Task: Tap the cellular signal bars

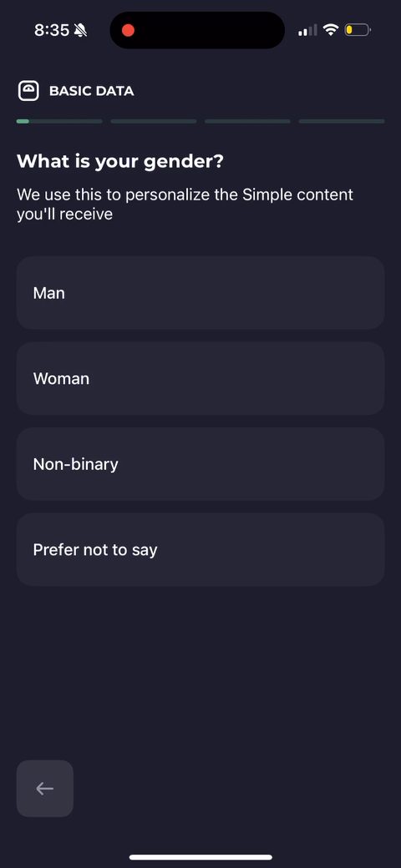Action: [x=308, y=30]
